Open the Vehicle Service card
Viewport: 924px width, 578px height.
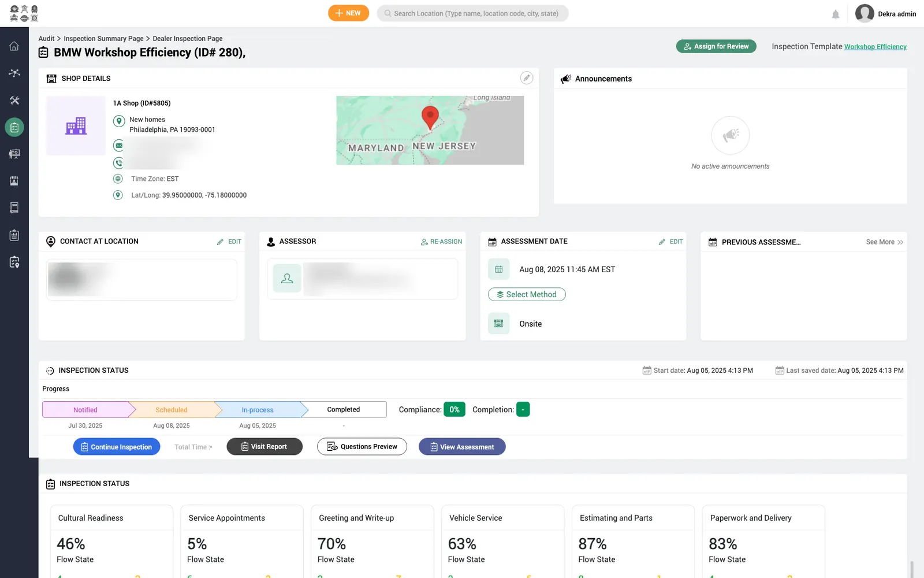[x=502, y=542]
